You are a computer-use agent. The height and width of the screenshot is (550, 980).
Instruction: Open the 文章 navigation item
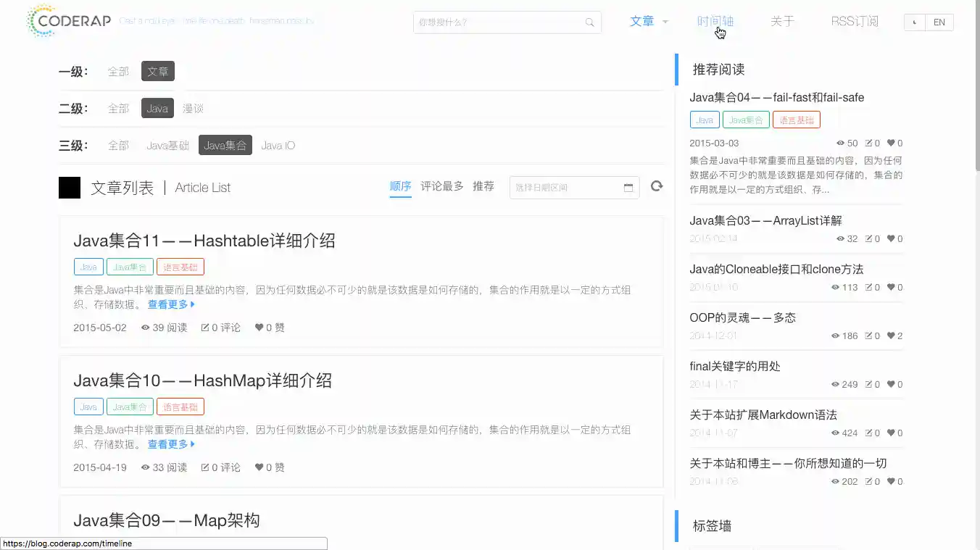[x=641, y=22]
